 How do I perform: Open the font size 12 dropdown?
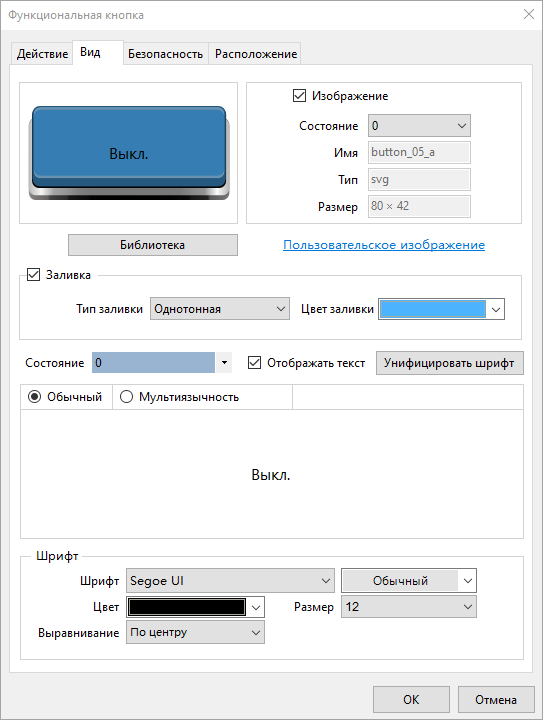click(x=409, y=607)
